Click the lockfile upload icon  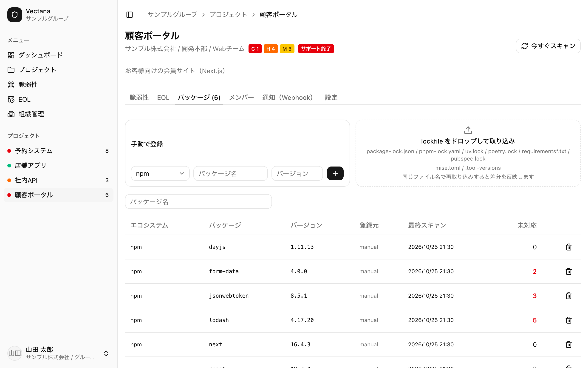click(468, 130)
